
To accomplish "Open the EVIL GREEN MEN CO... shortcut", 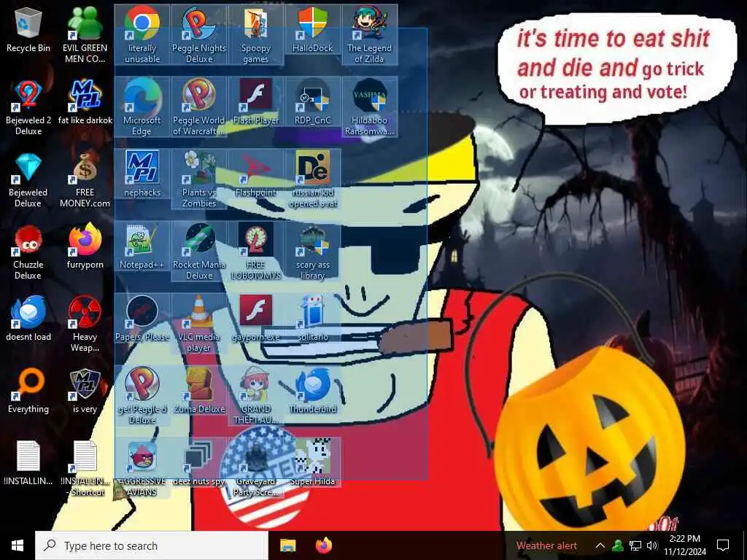I will [85, 35].
